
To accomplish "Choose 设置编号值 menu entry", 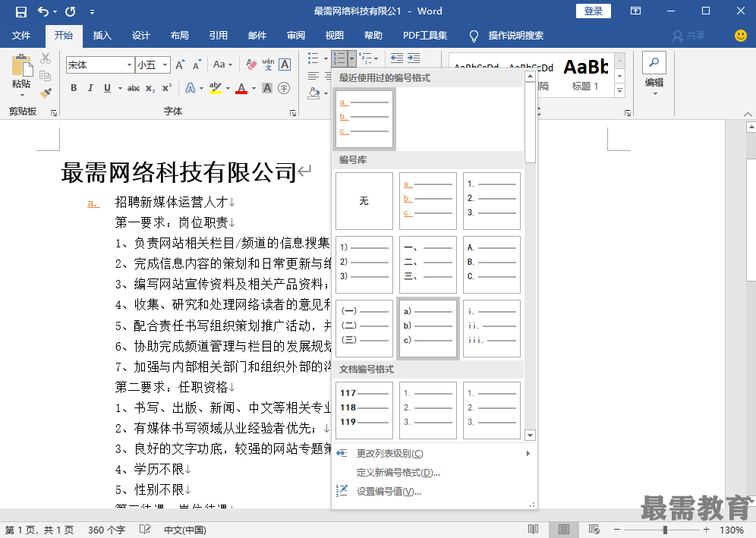I will pos(389,491).
